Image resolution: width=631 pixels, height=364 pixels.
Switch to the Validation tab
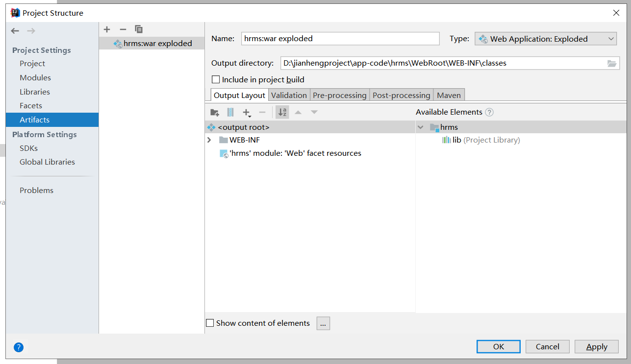coord(289,95)
